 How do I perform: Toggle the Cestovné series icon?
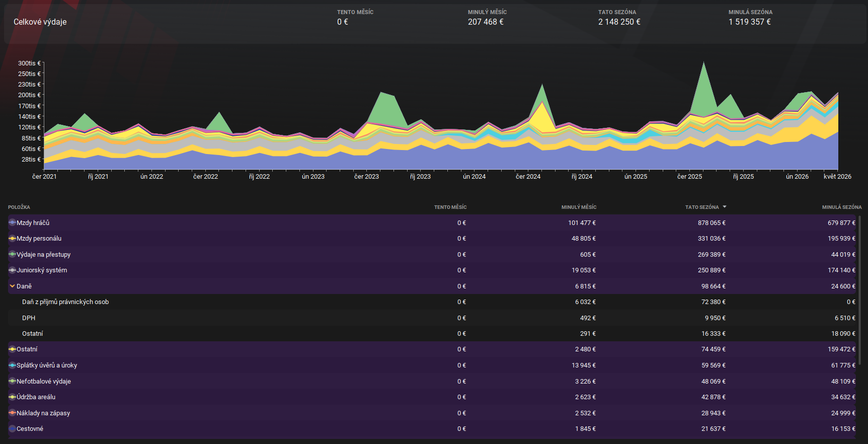point(12,429)
